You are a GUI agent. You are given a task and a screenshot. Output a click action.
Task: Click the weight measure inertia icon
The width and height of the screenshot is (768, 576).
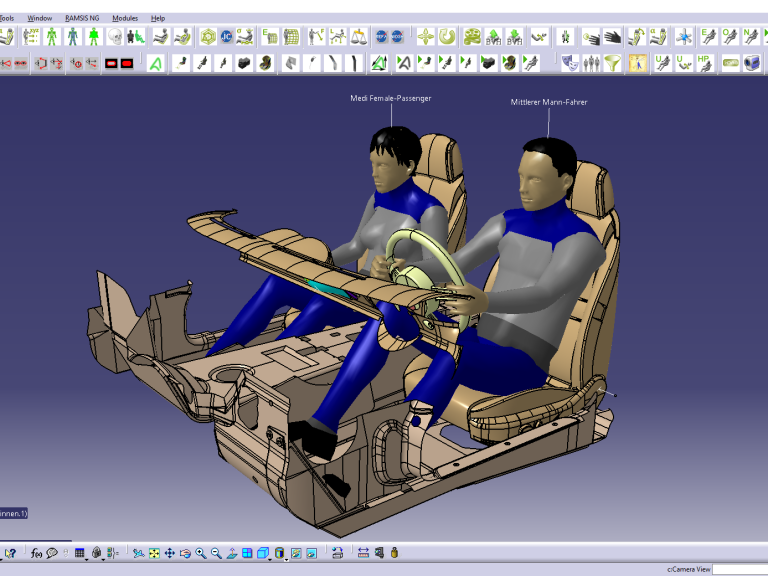[x=394, y=553]
